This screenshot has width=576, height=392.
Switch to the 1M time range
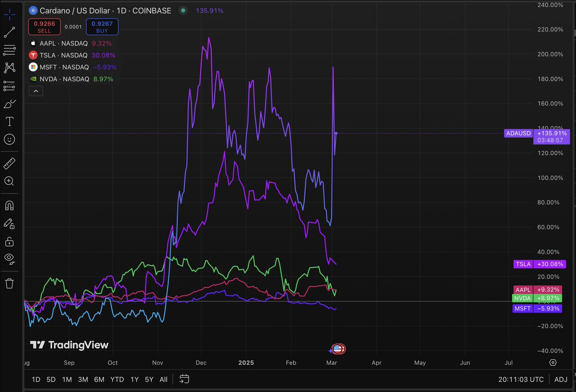[x=67, y=380]
